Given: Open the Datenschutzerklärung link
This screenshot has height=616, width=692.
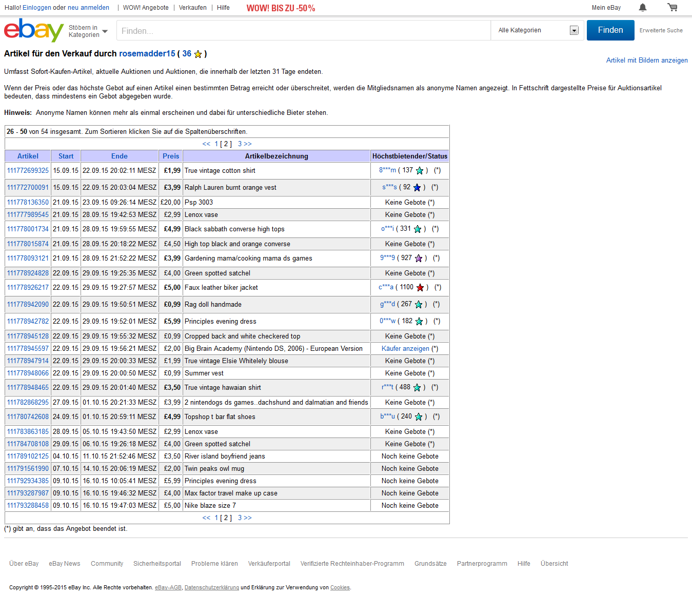Looking at the screenshot, I should [212, 588].
